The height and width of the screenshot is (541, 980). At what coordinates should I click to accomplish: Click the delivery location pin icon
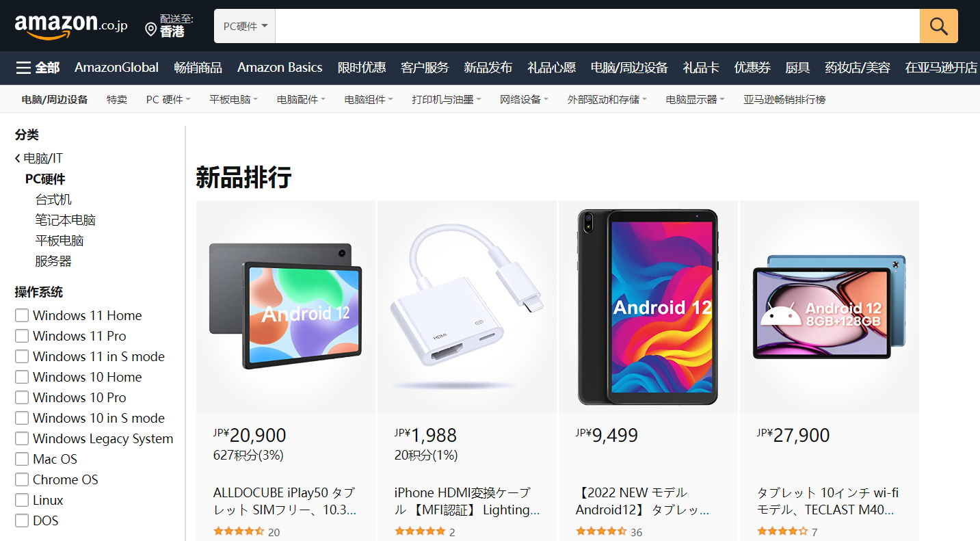point(151,29)
